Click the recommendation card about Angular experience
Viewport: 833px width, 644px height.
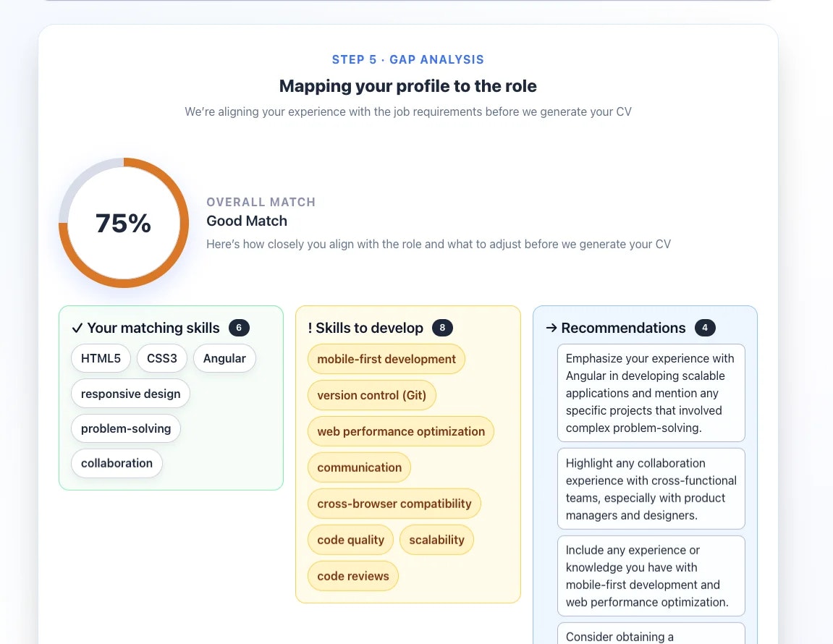(x=651, y=392)
